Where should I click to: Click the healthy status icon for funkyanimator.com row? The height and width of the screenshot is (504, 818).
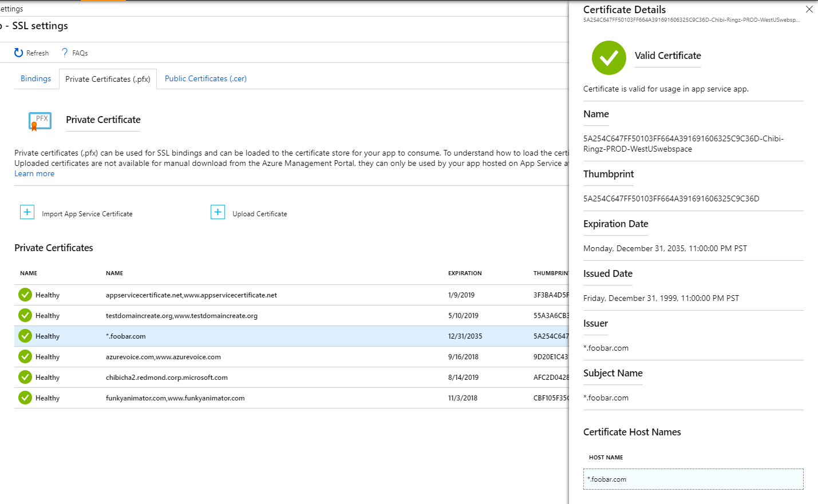(x=25, y=398)
